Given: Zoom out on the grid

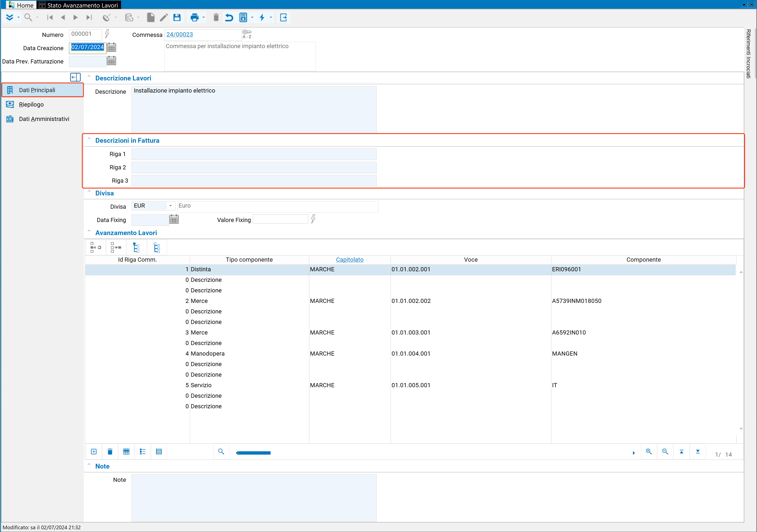Looking at the screenshot, I should tap(665, 452).
